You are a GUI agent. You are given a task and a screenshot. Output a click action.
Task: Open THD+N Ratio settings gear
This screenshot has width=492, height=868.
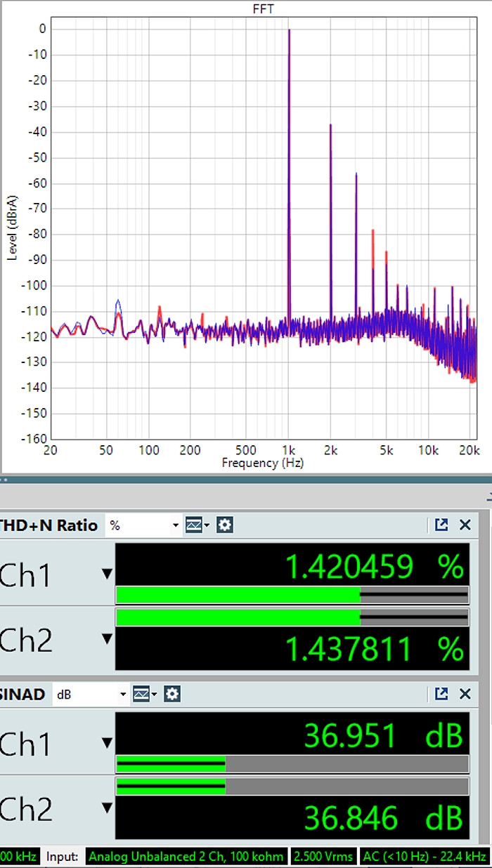224,525
